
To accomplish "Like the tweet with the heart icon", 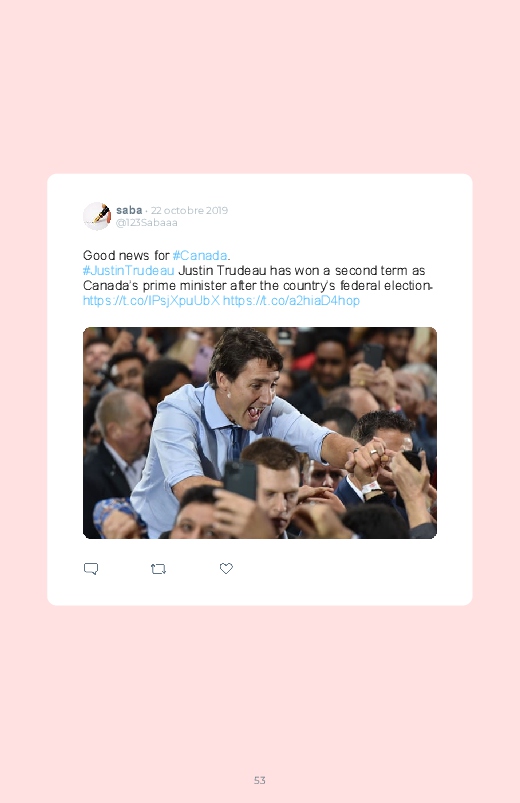I will click(226, 568).
